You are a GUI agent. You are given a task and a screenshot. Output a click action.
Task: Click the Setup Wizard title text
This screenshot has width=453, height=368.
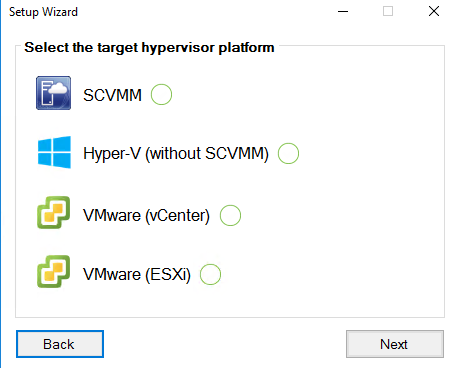(x=43, y=12)
